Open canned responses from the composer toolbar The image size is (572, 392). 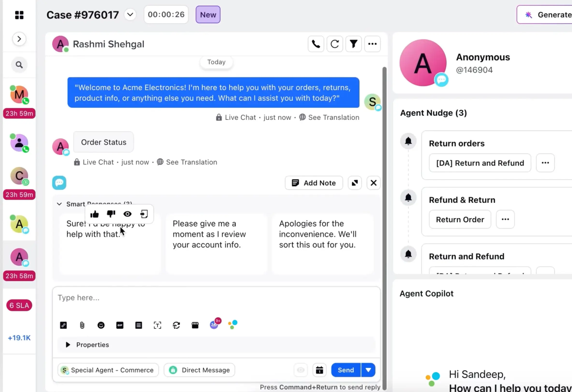point(138,325)
